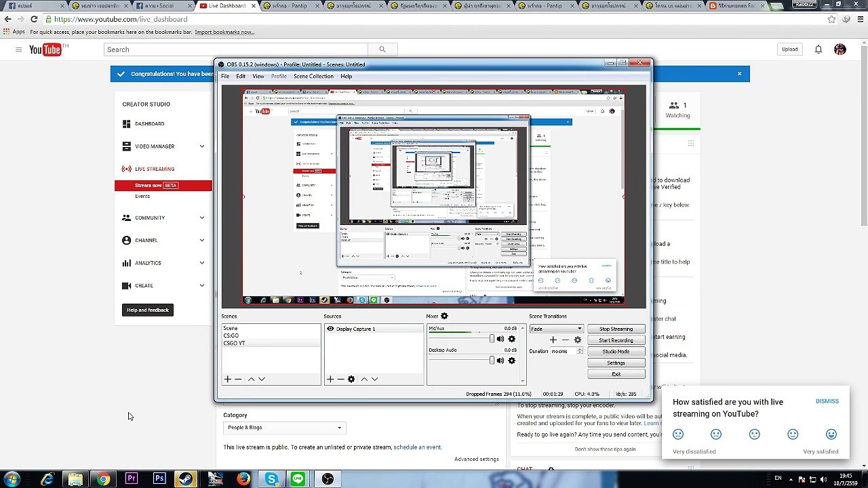Adjust the transition Duration spinner
868x488 pixels.
tap(579, 351)
